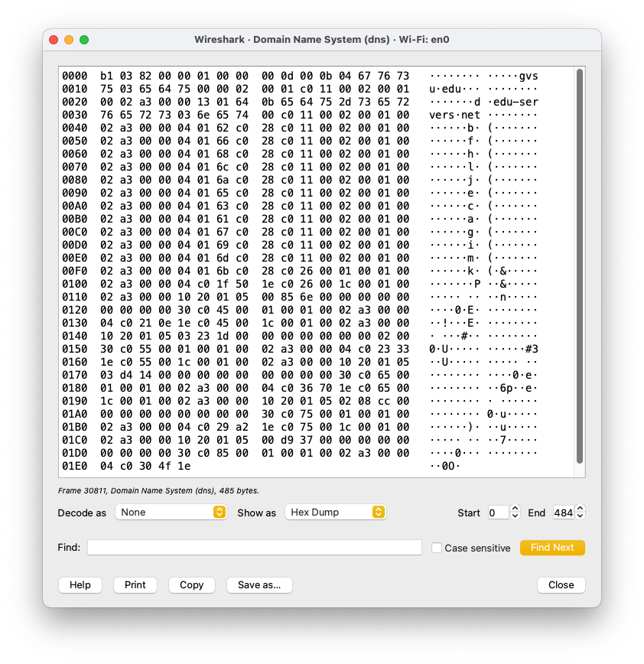Click offset 0030 row label

[75, 116]
